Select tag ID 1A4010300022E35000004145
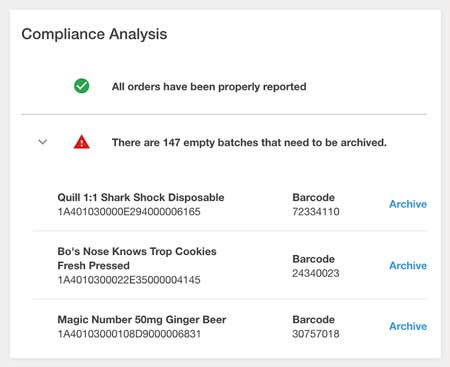Viewport: 450px width, 367px height. (x=129, y=280)
